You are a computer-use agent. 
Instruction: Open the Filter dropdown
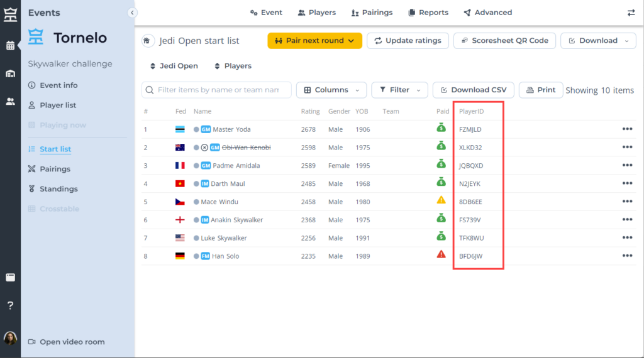pyautogui.click(x=399, y=90)
